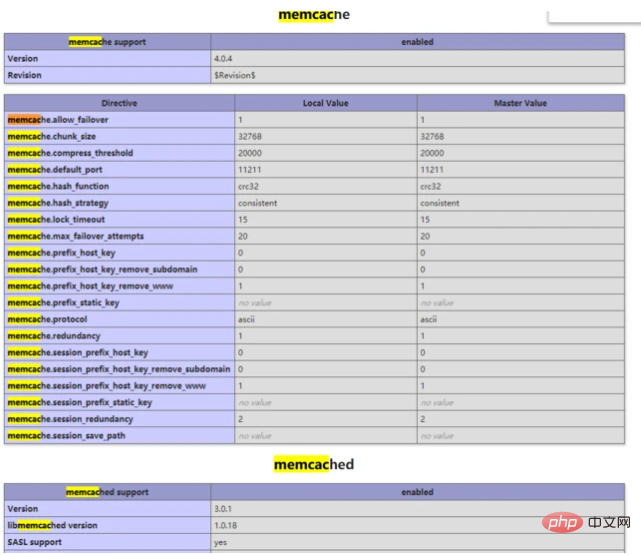Click master "no value" for memcache.session_save_path
The image size is (641, 555).
[437, 436]
